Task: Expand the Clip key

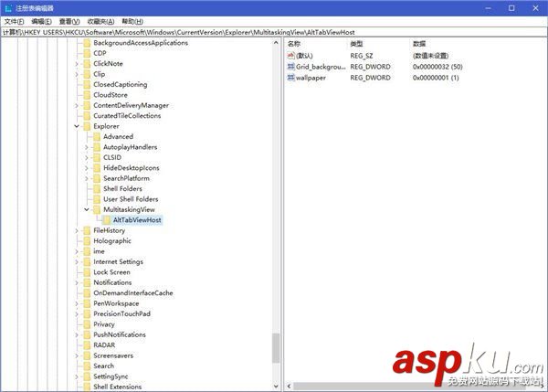Action: tap(77, 74)
